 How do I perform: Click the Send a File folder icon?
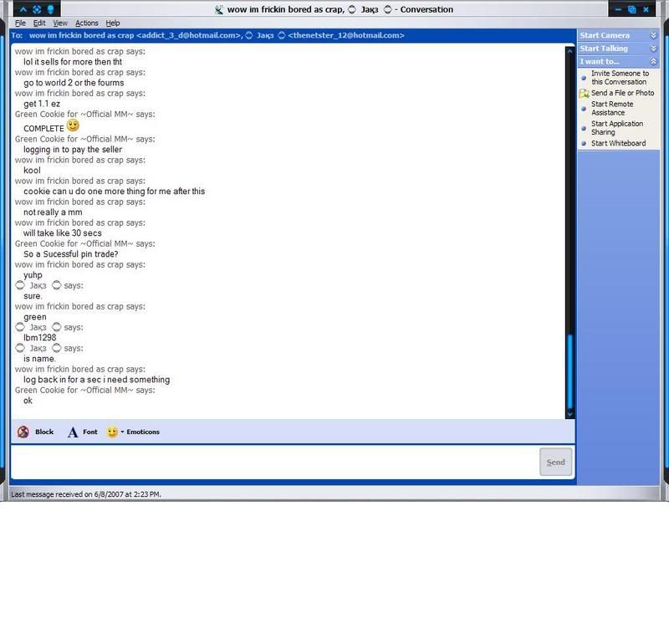point(584,93)
